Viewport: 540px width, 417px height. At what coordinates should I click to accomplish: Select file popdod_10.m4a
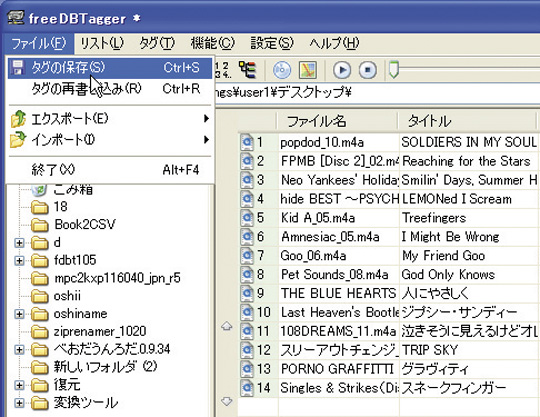pyautogui.click(x=322, y=142)
